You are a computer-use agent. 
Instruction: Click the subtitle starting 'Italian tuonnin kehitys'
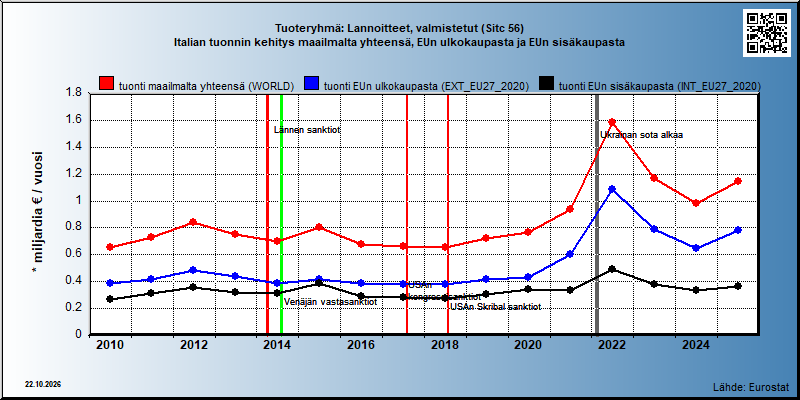point(399,42)
